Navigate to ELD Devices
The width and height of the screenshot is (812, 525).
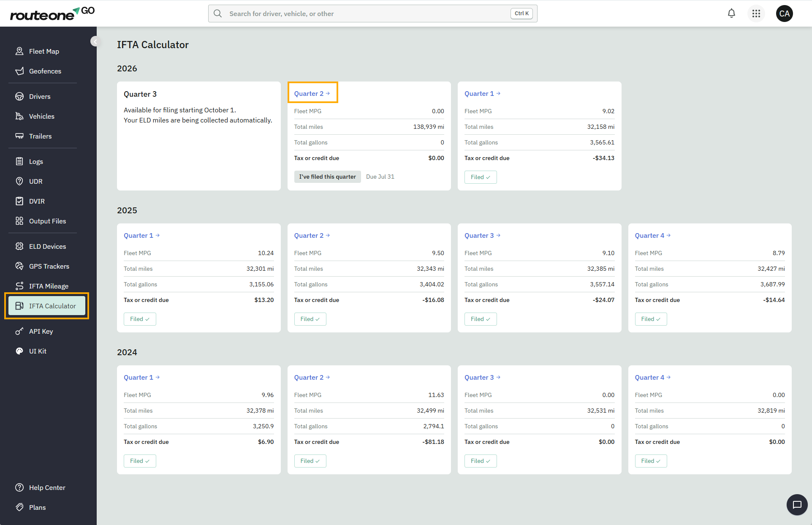click(x=47, y=246)
